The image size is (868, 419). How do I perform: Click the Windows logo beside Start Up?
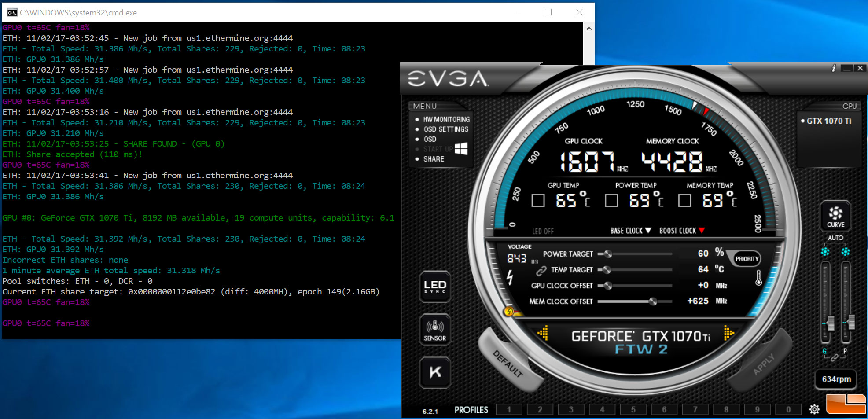coord(461,148)
